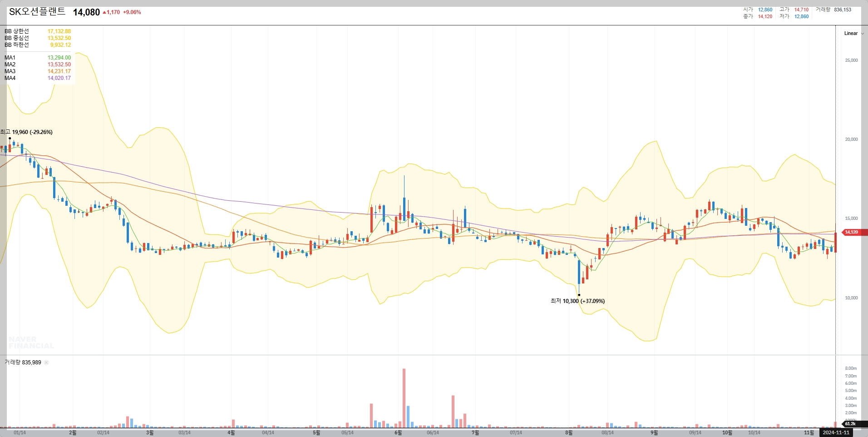Screen dimensions: 868x437
Task: Click the 고가 14,710 high price value
Action: tap(801, 10)
